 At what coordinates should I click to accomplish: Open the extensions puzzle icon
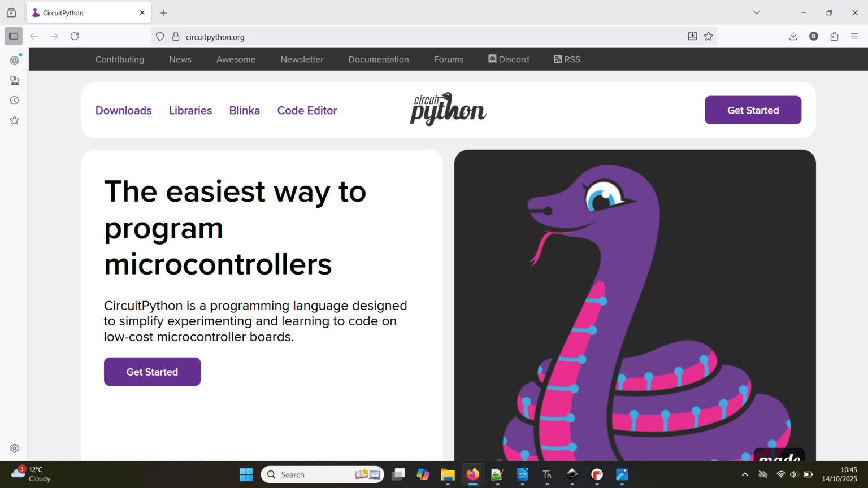click(834, 36)
